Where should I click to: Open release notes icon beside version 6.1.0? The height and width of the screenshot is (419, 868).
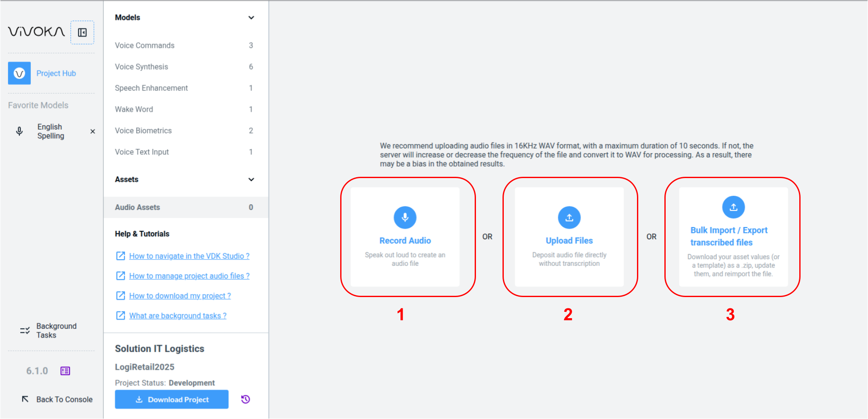(65, 371)
